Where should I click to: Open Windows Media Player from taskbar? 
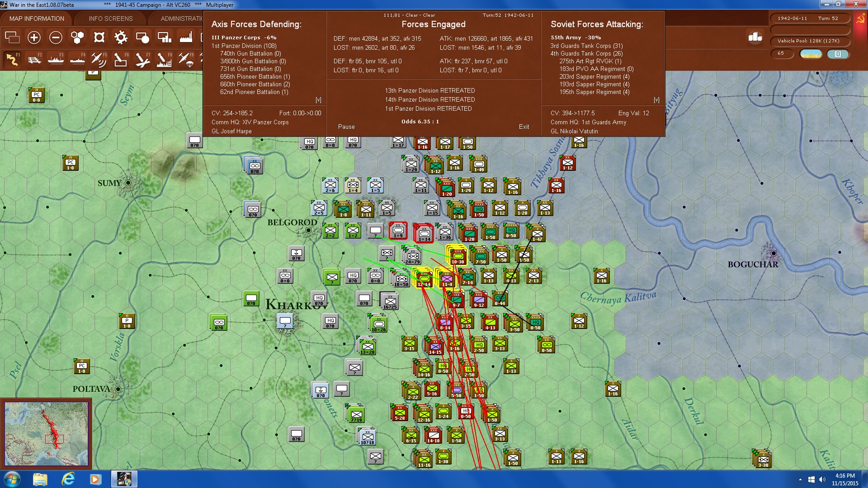point(95,479)
